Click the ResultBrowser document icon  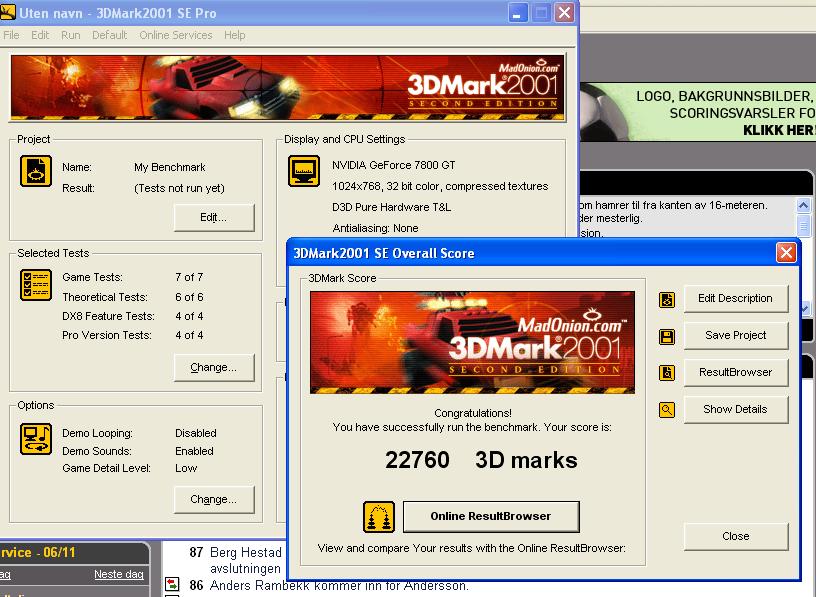[667, 373]
